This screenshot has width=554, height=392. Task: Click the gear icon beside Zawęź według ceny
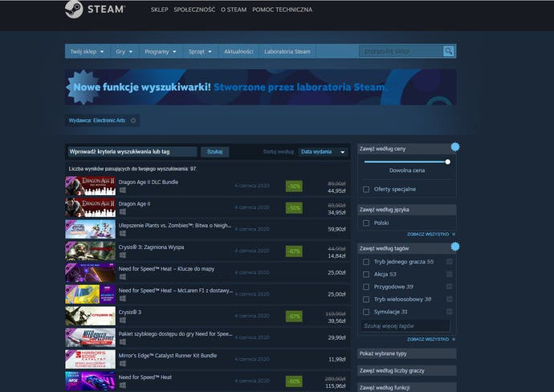coord(455,147)
